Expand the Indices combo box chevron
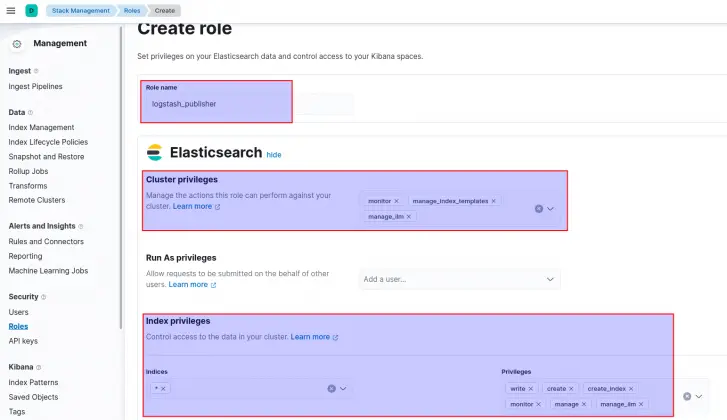The width and height of the screenshot is (727, 420). [x=343, y=388]
